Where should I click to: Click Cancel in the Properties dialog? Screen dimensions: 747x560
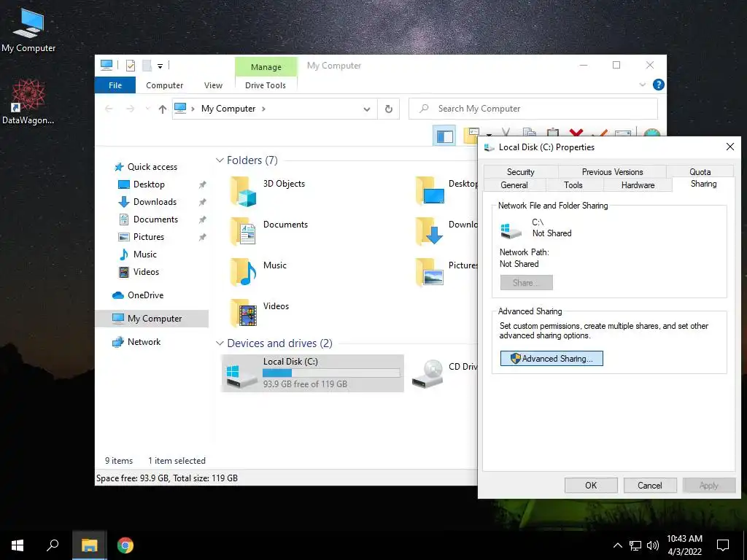pyautogui.click(x=650, y=485)
